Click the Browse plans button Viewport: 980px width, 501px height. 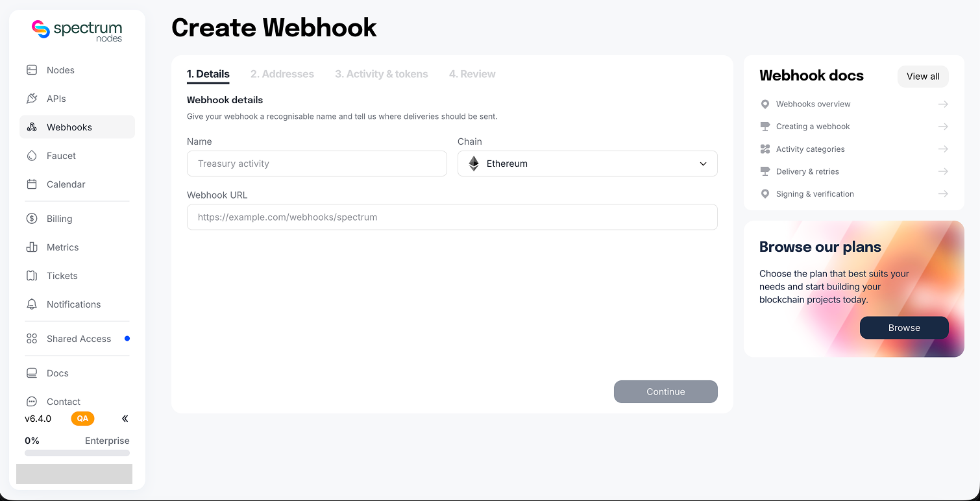click(904, 328)
